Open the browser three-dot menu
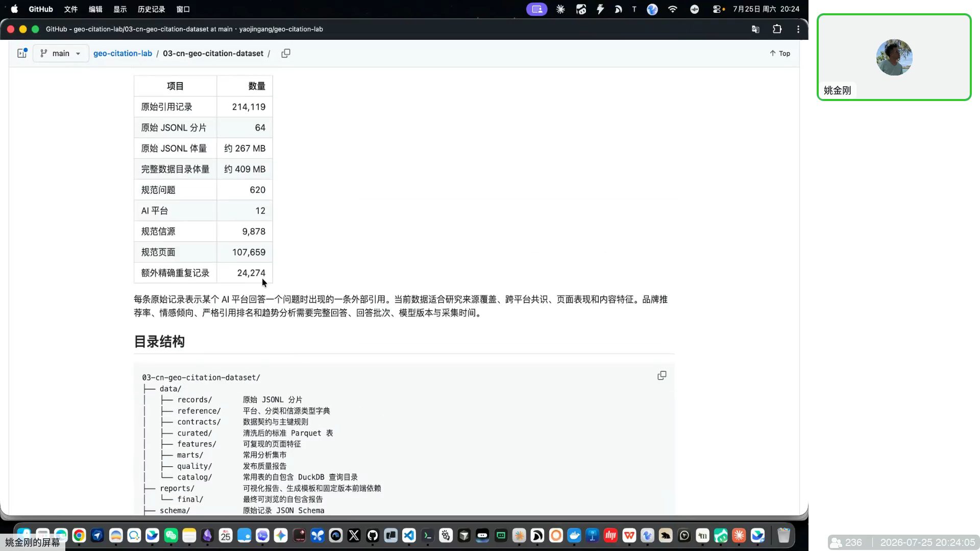 coord(798,29)
